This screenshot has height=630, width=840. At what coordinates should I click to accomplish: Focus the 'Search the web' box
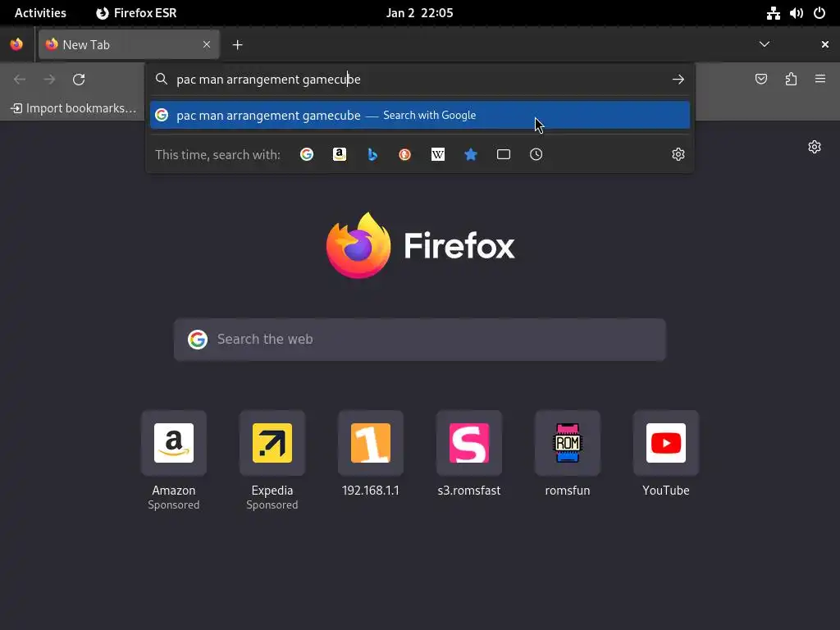tap(419, 340)
